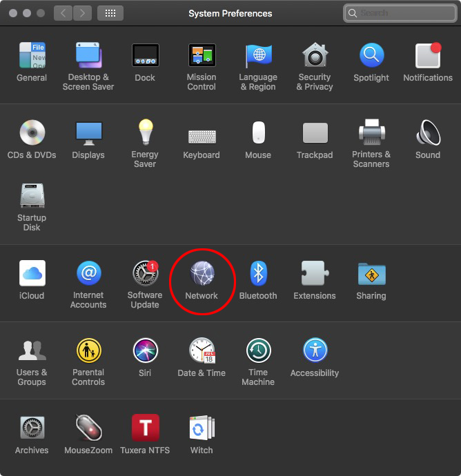Click the magnifying glass in search field
Image resolution: width=461 pixels, height=476 pixels.
(352, 13)
